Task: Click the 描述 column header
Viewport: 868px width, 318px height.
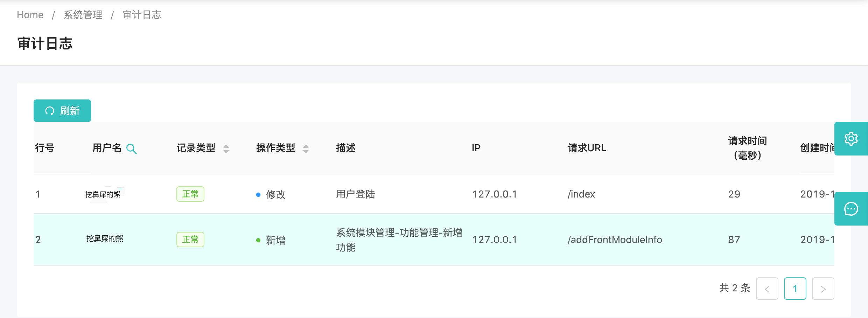Action: pyautogui.click(x=346, y=148)
